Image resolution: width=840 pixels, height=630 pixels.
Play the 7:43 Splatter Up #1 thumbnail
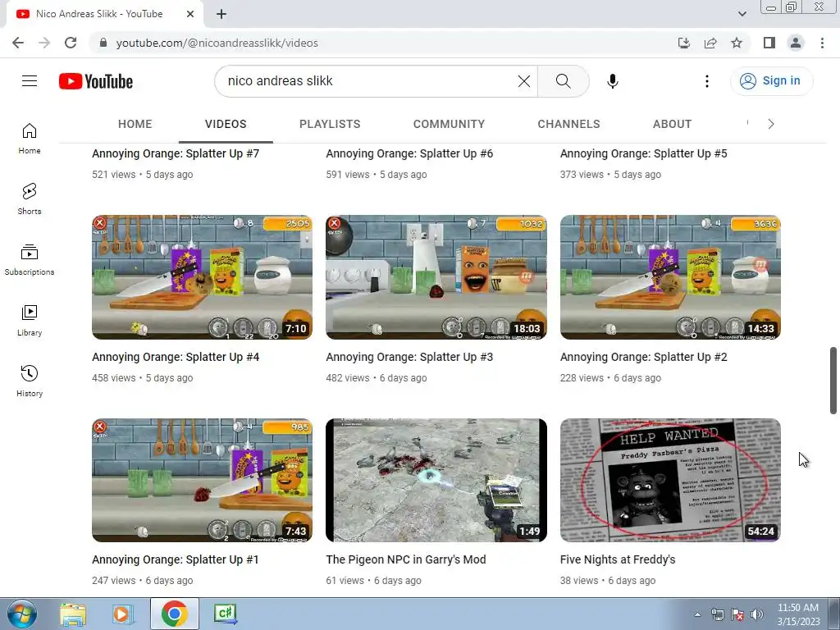point(202,480)
